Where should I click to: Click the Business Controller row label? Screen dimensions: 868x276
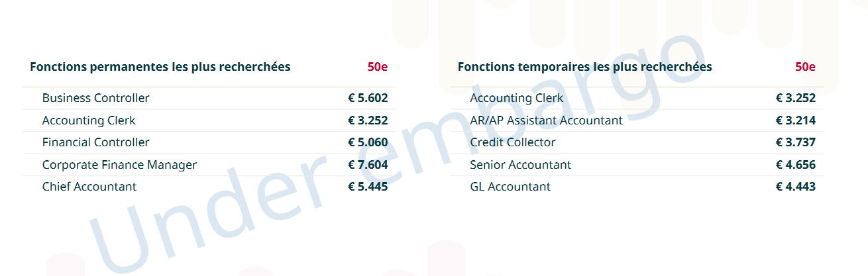pos(95,98)
